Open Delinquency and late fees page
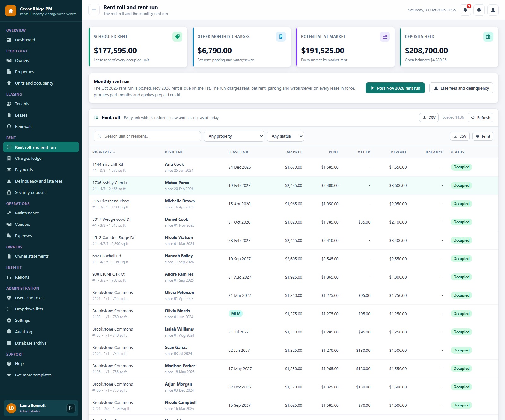 (x=41, y=181)
